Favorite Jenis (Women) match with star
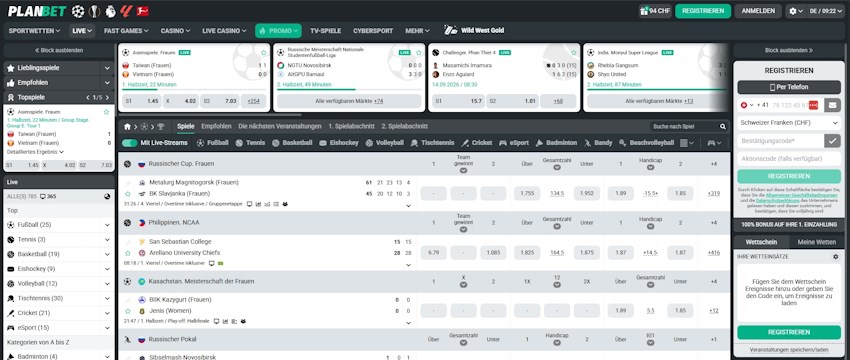This screenshot has height=360, width=850. pyautogui.click(x=128, y=311)
